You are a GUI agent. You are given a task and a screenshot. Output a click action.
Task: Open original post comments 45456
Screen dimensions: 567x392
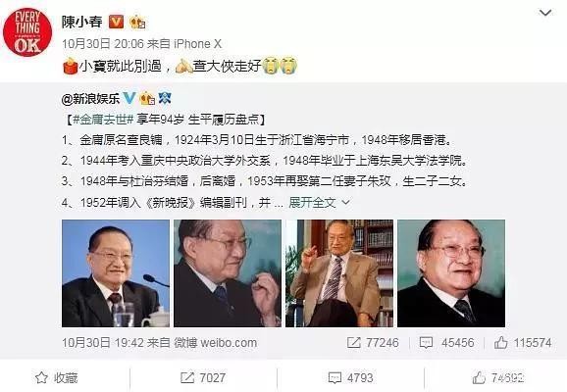[x=446, y=342]
